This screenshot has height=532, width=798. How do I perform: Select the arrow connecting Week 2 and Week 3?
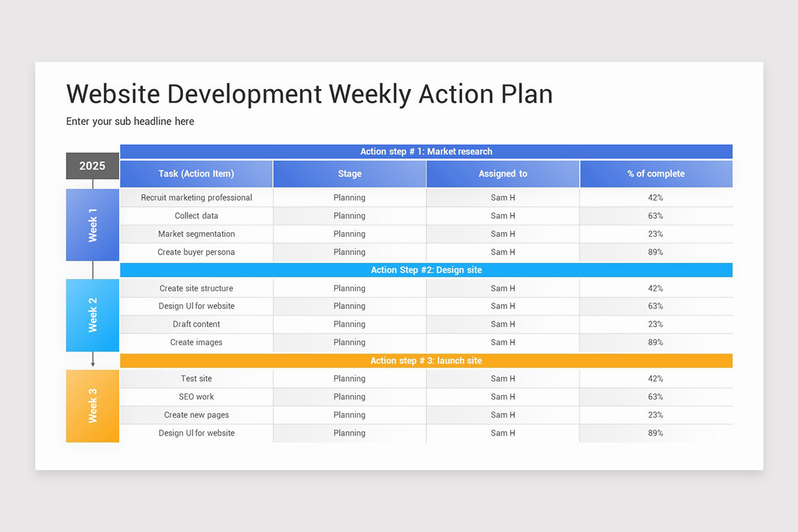coord(92,360)
